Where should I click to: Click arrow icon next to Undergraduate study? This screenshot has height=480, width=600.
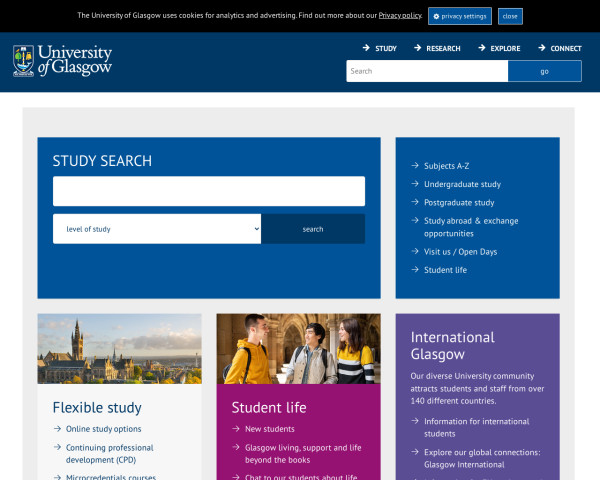click(x=415, y=184)
